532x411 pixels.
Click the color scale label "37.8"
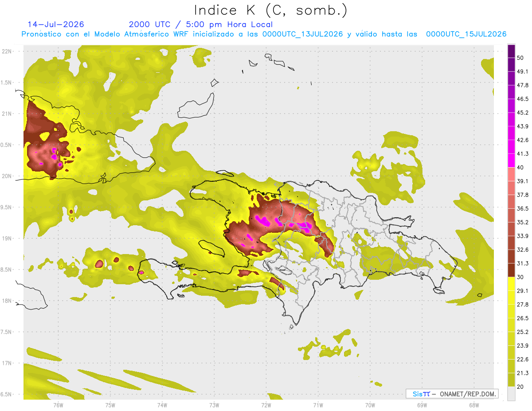pyautogui.click(x=523, y=195)
